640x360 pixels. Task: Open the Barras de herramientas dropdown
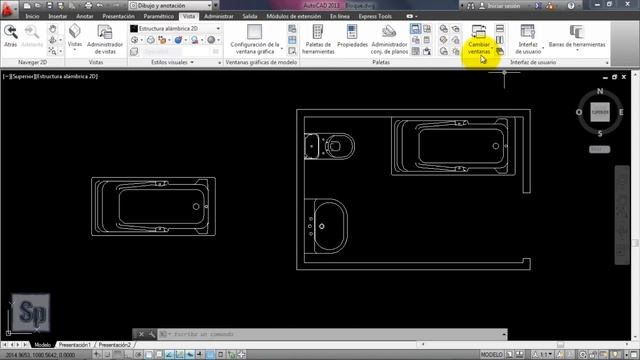click(577, 38)
